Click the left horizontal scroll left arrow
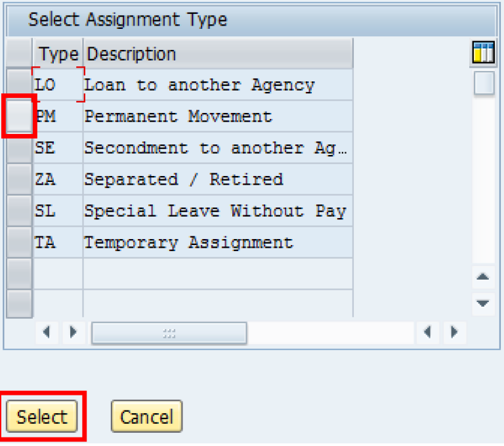The width and height of the screenshot is (504, 446). click(x=46, y=332)
